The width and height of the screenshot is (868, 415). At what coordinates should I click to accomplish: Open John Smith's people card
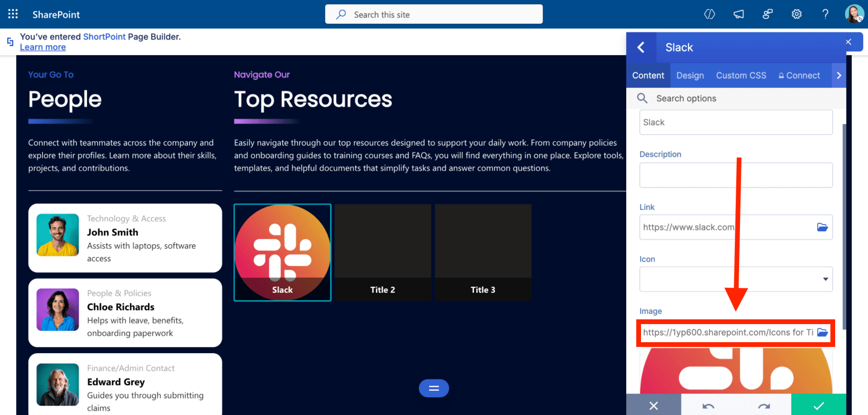pyautogui.click(x=125, y=238)
